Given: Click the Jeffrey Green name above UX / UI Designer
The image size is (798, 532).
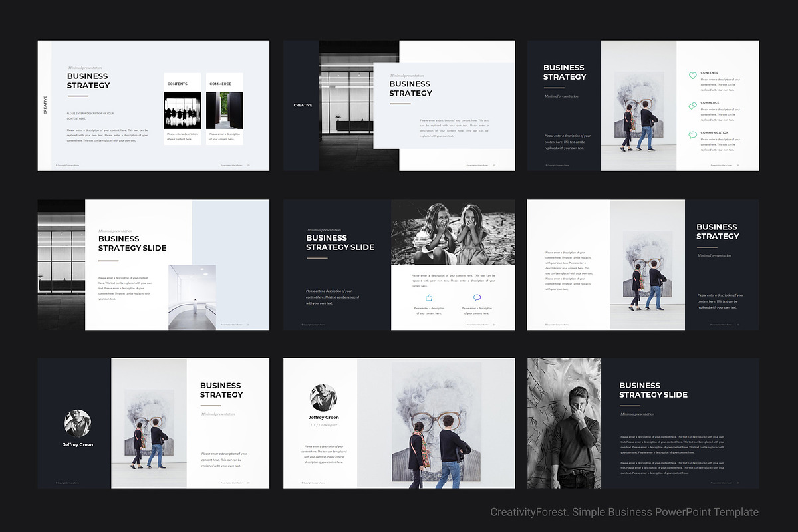Looking at the screenshot, I should pos(323,418).
